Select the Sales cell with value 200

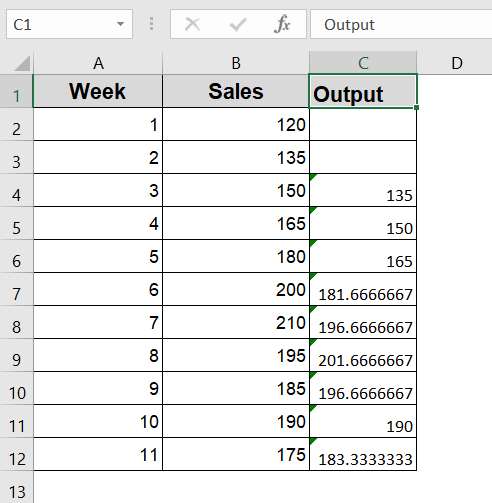click(236, 289)
